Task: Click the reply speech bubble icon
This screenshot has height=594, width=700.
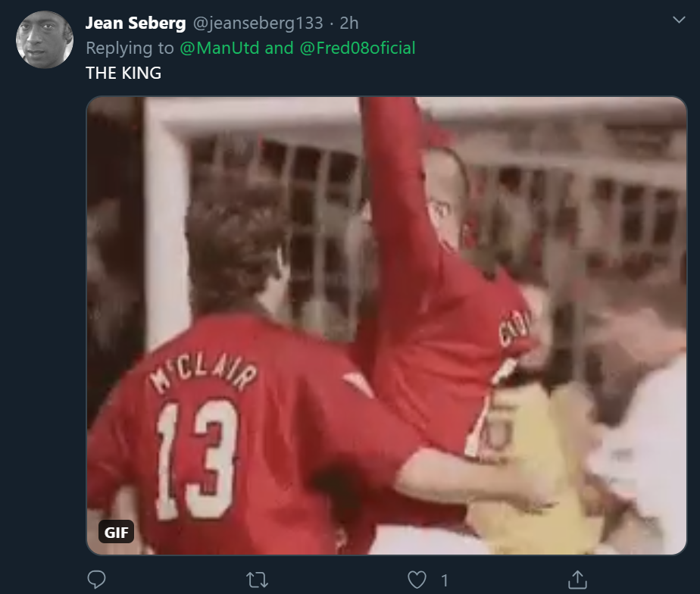Action: 96,580
